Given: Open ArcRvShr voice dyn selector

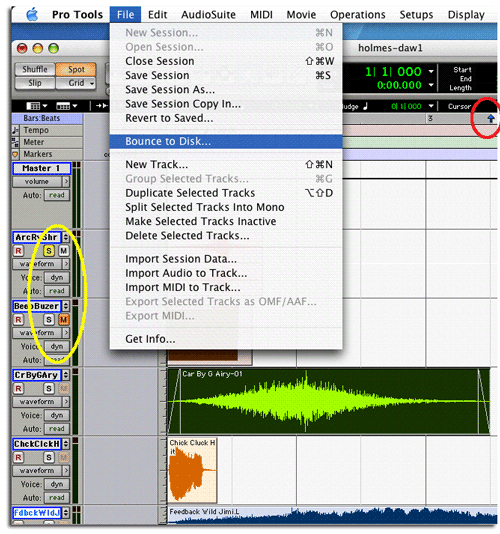Looking at the screenshot, I should pos(57,278).
